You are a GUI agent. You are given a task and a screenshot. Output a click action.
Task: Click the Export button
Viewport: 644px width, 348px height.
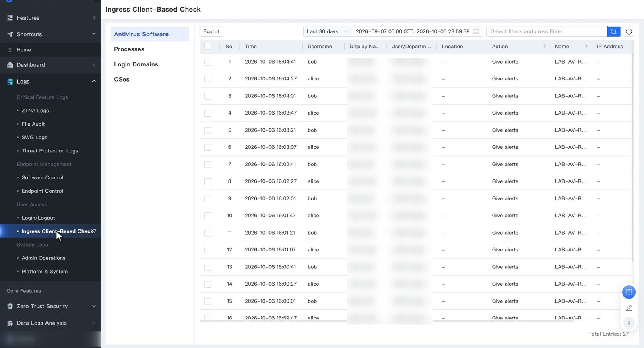(211, 31)
